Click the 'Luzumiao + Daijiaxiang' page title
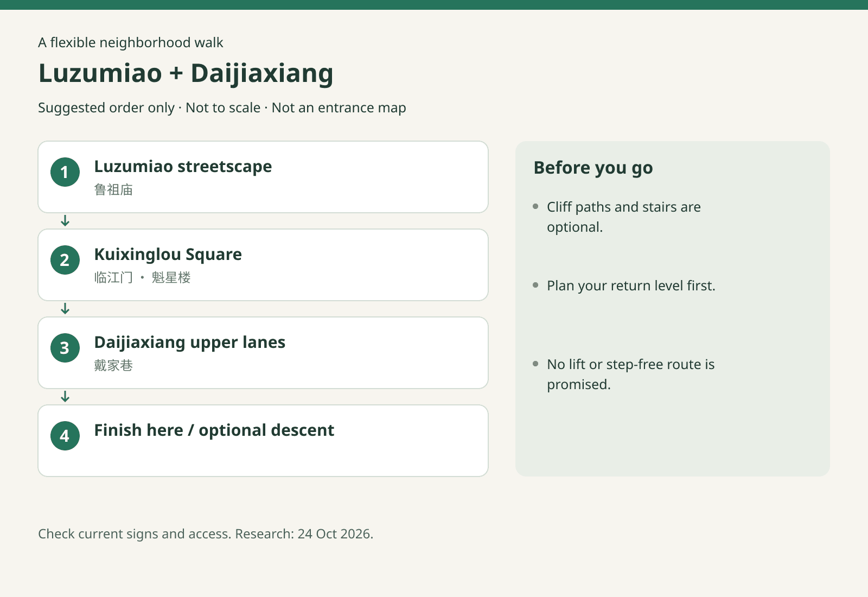 coord(186,73)
